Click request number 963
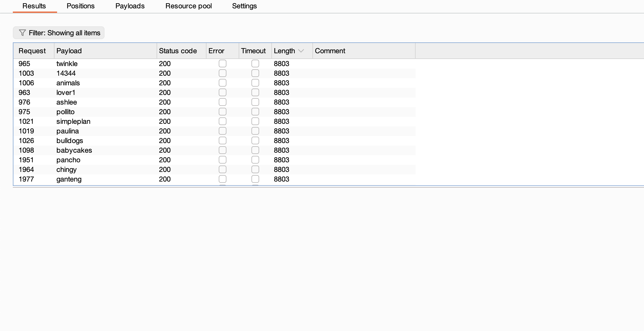Viewport: 644px width, 331px height. pos(24,92)
